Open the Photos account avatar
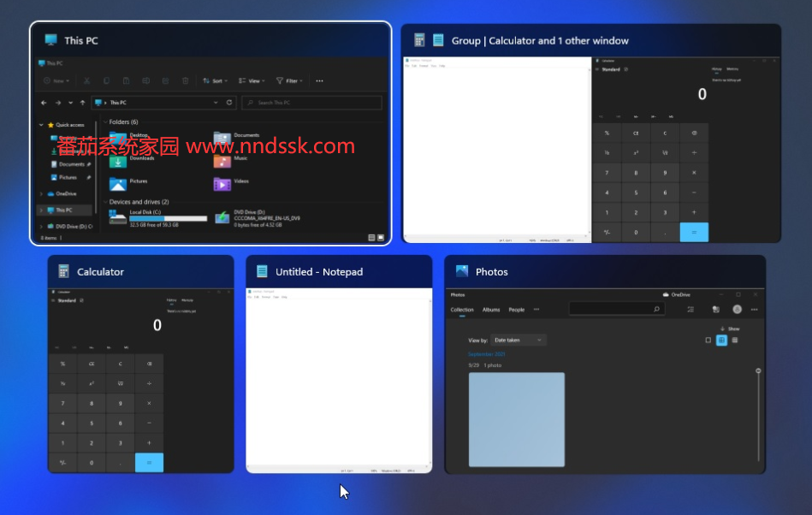 (x=737, y=310)
